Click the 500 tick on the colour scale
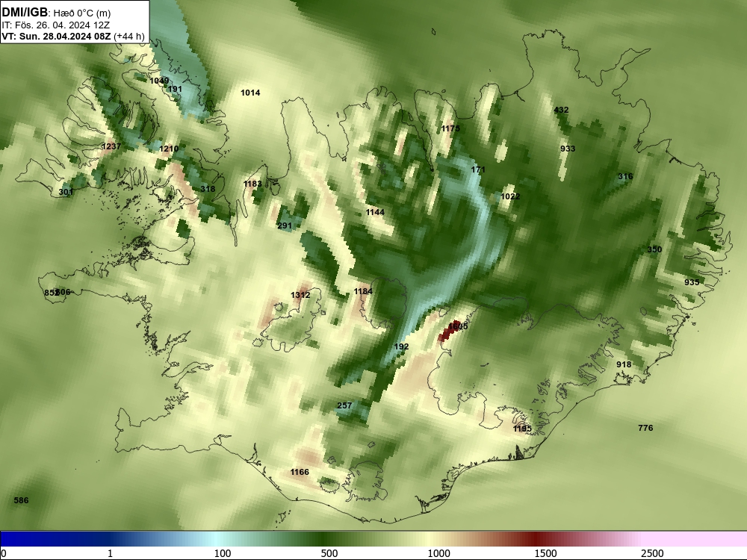 [x=329, y=553]
